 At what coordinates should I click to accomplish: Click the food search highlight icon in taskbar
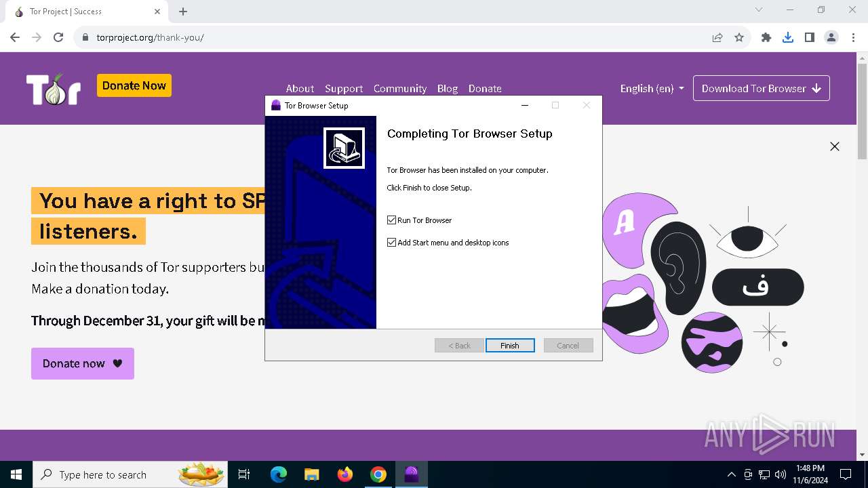pyautogui.click(x=201, y=474)
